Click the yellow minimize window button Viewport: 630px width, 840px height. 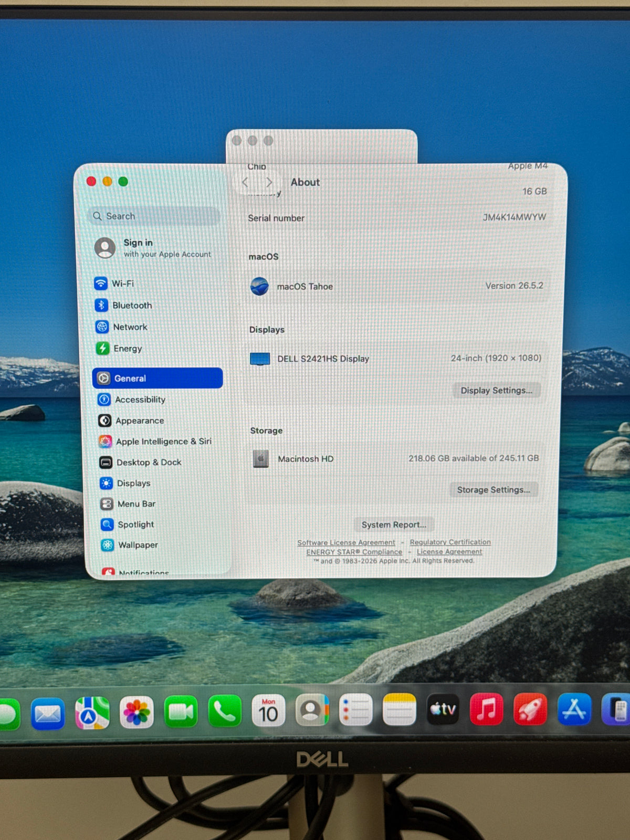pyautogui.click(x=107, y=182)
